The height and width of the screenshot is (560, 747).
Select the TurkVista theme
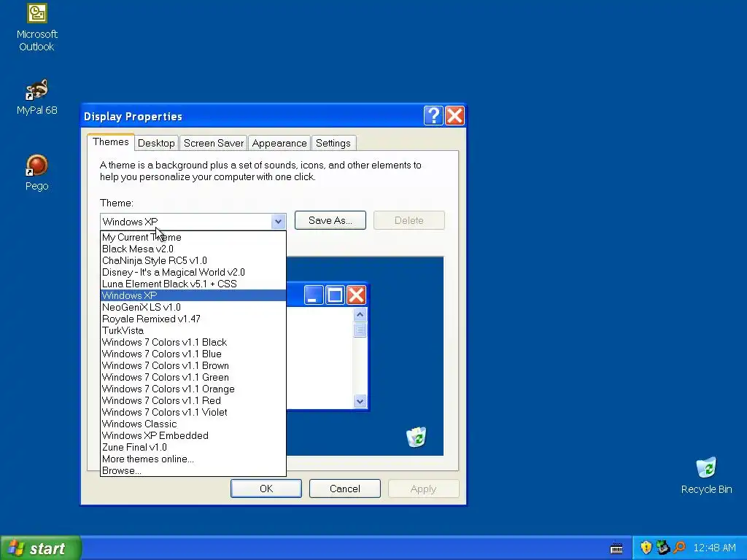coord(193,330)
